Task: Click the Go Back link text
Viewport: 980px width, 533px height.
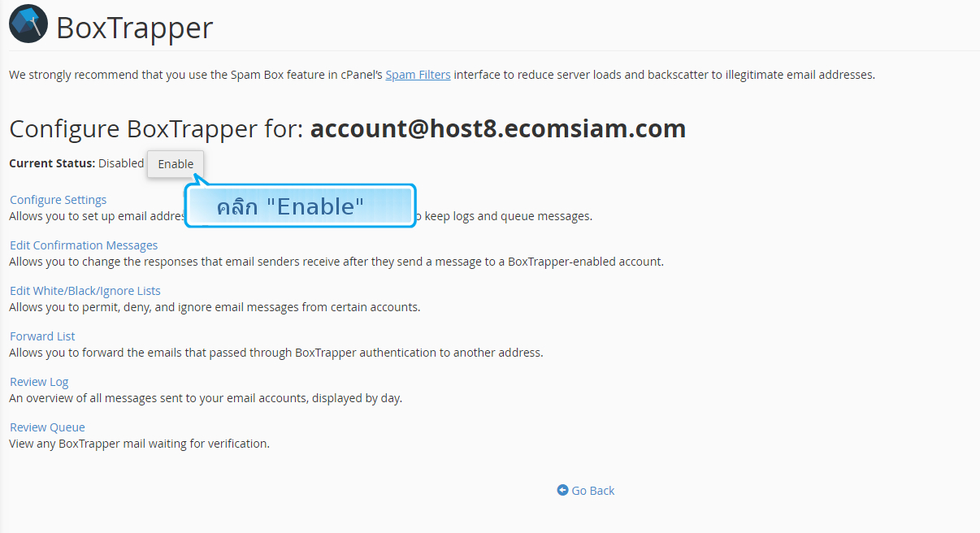Action: (x=593, y=491)
